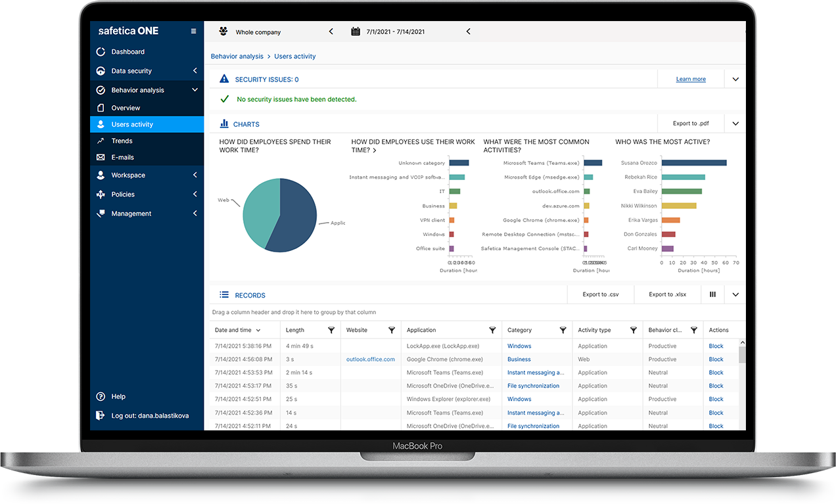Click File synchronization in 4:53:17 PM row
Image resolution: width=836 pixels, height=504 pixels.
(534, 386)
